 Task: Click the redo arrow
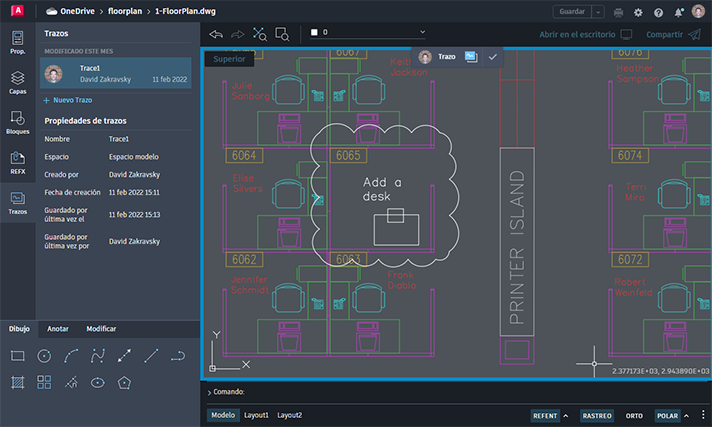pos(237,34)
